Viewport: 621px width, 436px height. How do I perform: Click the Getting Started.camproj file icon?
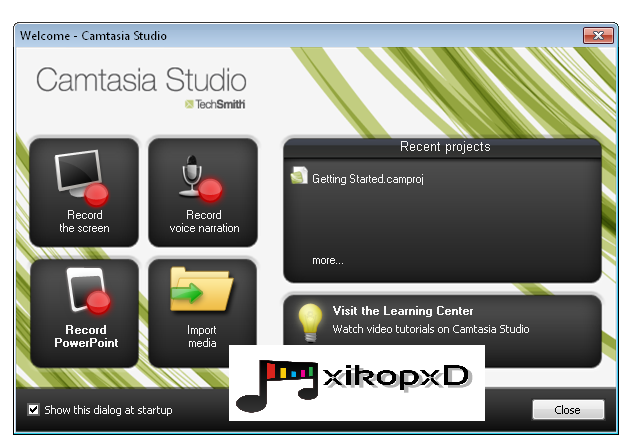(x=299, y=175)
